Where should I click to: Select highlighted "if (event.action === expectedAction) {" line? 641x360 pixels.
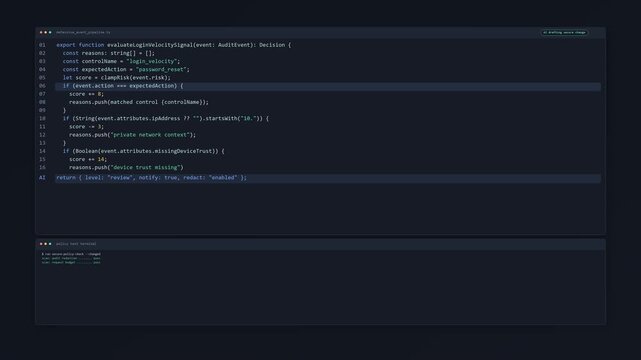(328, 86)
